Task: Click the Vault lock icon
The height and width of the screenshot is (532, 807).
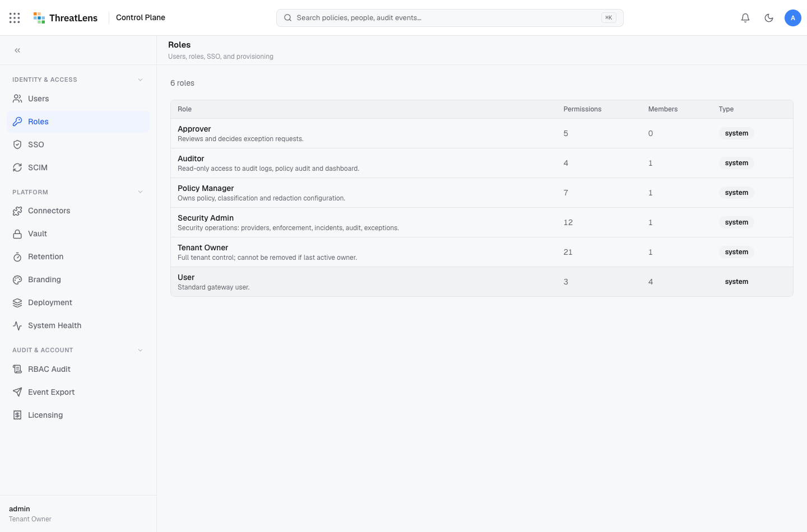Action: coord(17,234)
